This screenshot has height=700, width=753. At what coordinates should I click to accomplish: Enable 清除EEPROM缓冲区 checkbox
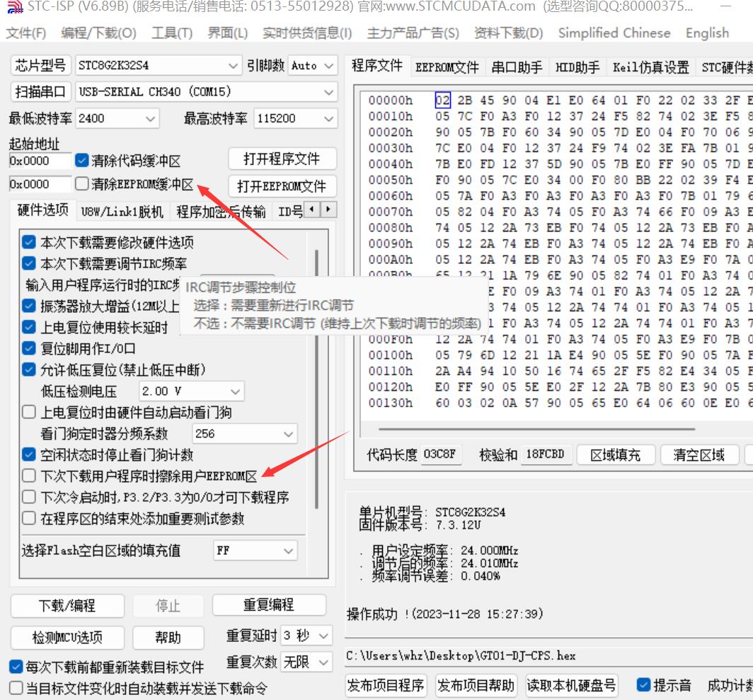pyautogui.click(x=82, y=183)
